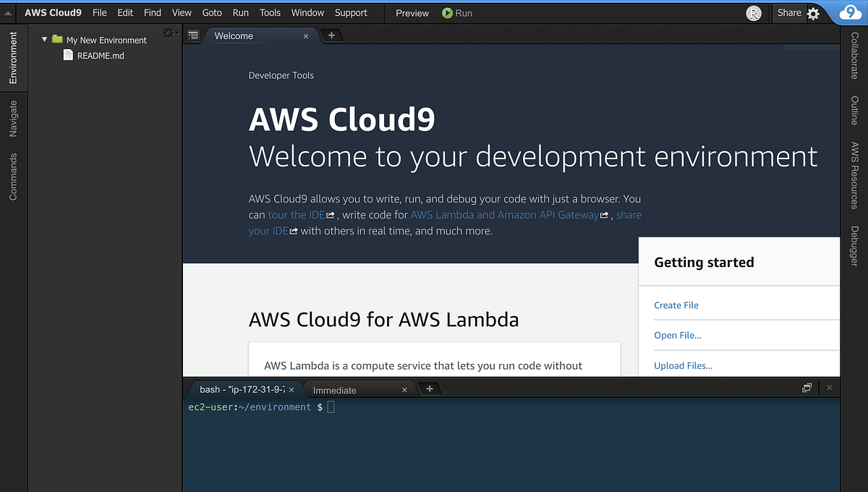Switch to the Immediate console tab
This screenshot has height=492, width=868.
334,389
